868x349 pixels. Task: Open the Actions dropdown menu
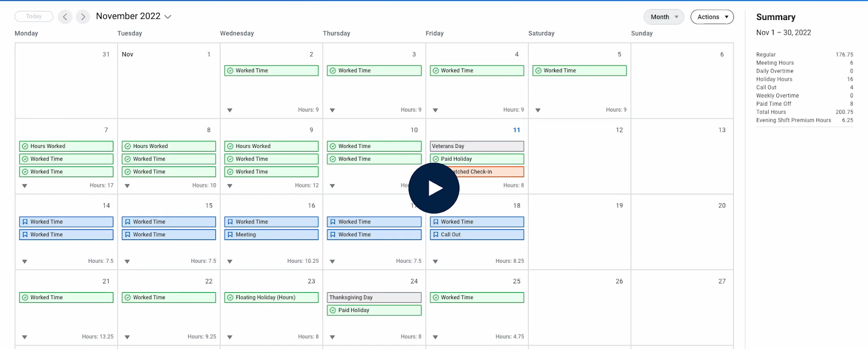(x=712, y=17)
